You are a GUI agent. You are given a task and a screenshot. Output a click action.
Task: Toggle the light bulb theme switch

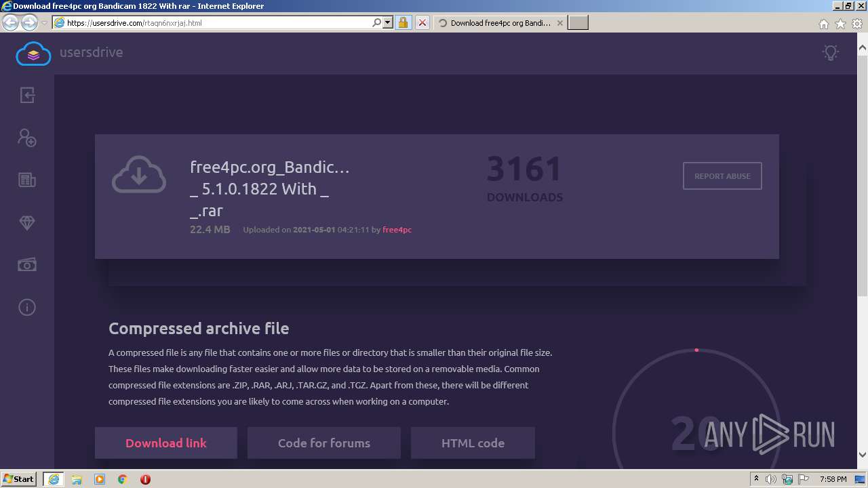[831, 52]
